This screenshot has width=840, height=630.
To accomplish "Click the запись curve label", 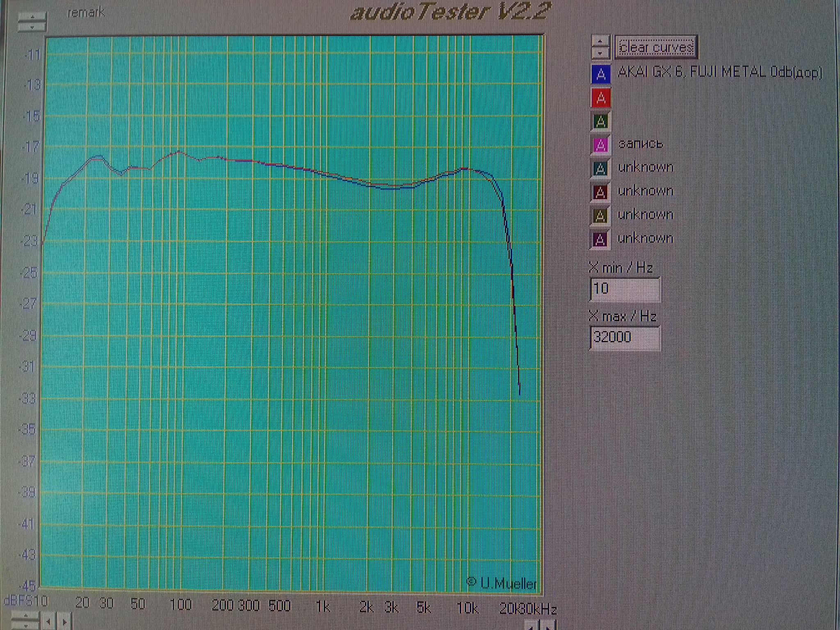I will pos(640,144).
